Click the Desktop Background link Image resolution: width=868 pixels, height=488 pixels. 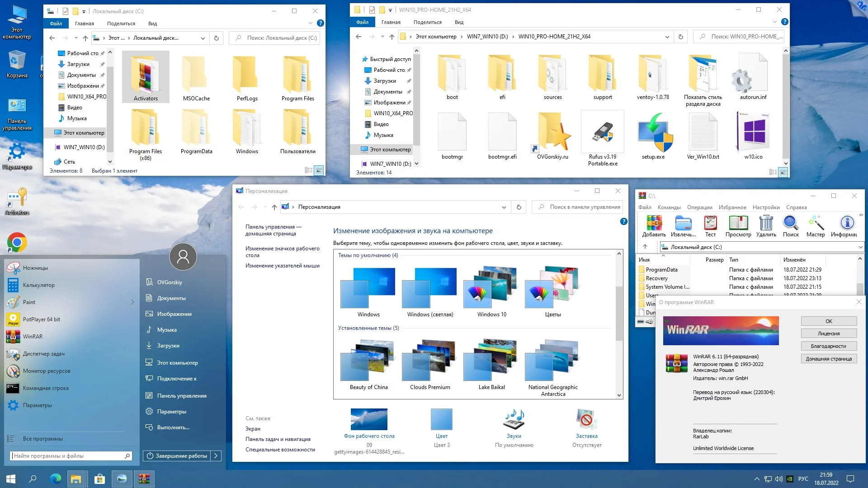coord(369,436)
